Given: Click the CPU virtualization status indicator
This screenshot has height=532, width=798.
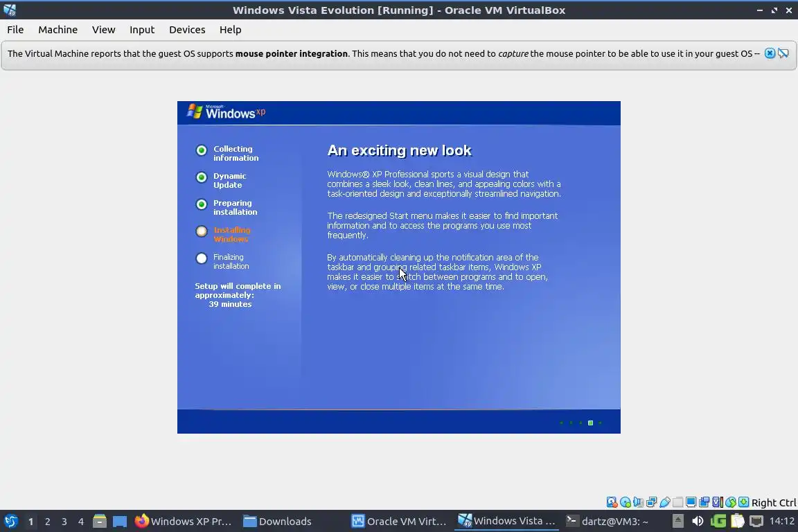Looking at the screenshot, I should [x=717, y=502].
